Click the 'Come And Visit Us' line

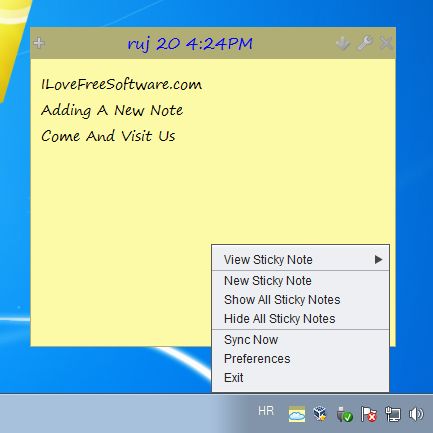point(108,136)
